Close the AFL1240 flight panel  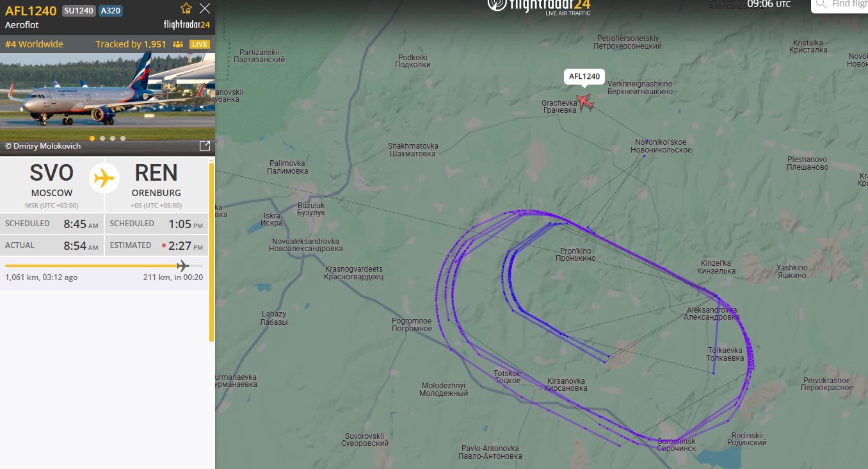coord(204,8)
